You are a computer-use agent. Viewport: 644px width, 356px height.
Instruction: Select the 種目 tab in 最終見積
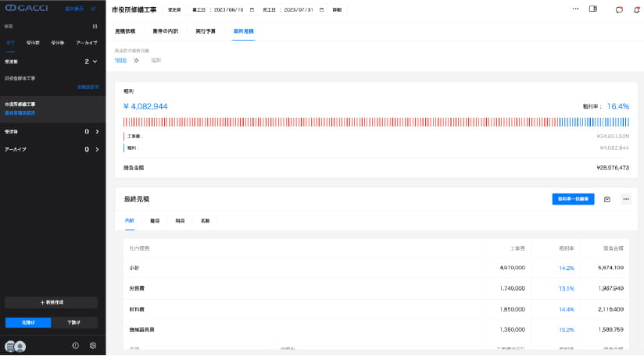coord(155,221)
